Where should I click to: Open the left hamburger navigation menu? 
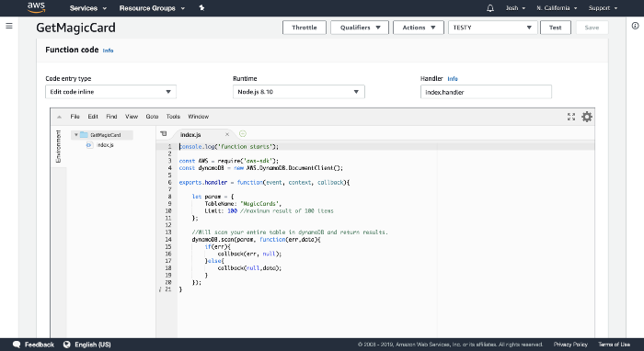click(9, 26)
